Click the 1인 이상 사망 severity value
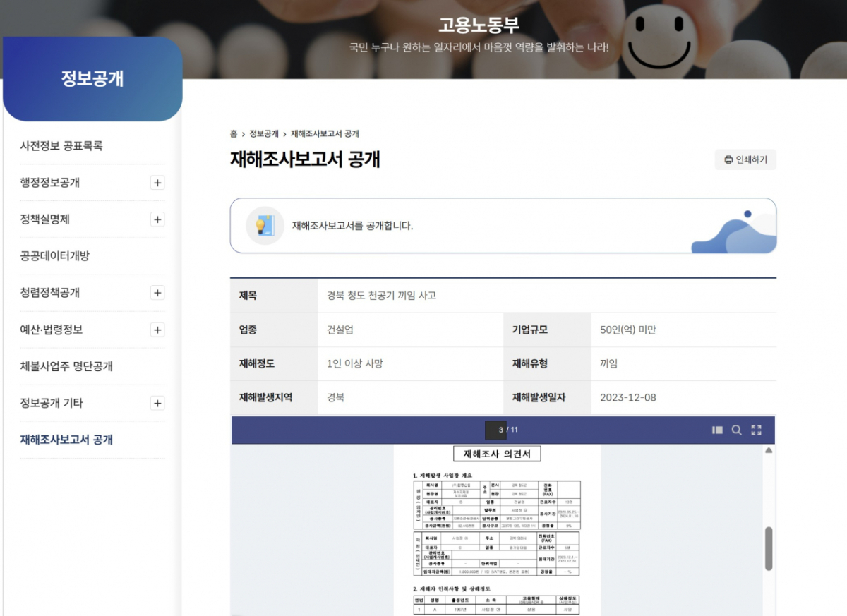The image size is (847, 616). tap(355, 363)
